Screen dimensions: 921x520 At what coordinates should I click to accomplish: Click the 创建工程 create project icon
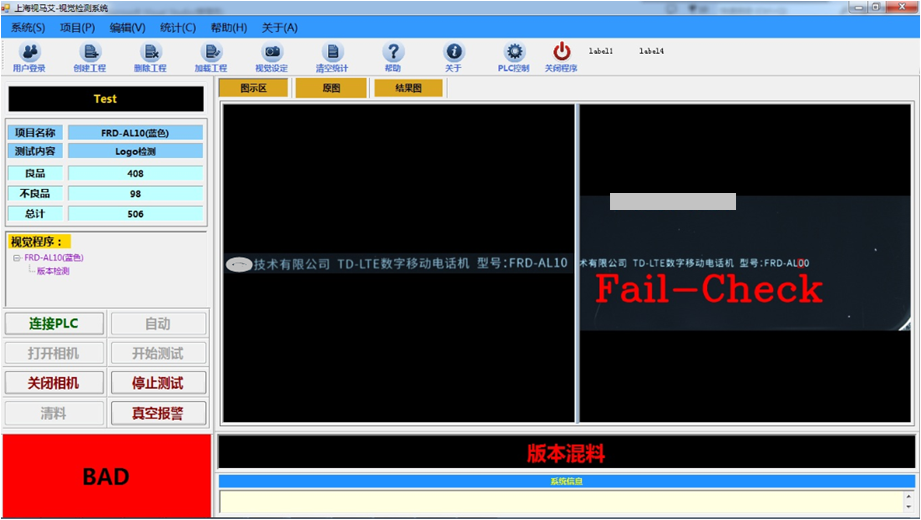click(x=90, y=57)
